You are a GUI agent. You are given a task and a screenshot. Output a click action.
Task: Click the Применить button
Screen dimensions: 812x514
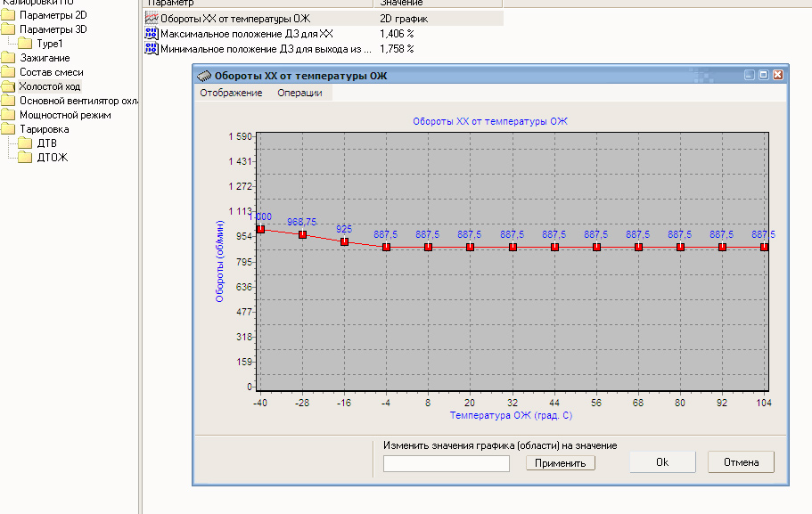click(x=560, y=463)
